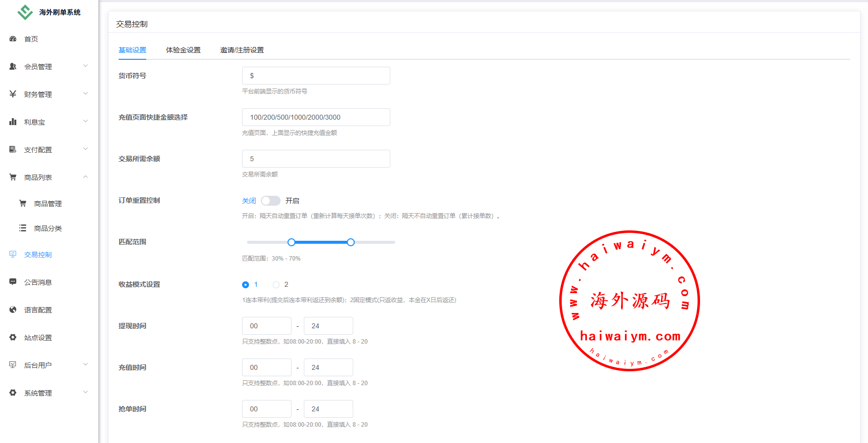
Task: Click the right handle of 匹配范围 slider
Action: coord(351,242)
